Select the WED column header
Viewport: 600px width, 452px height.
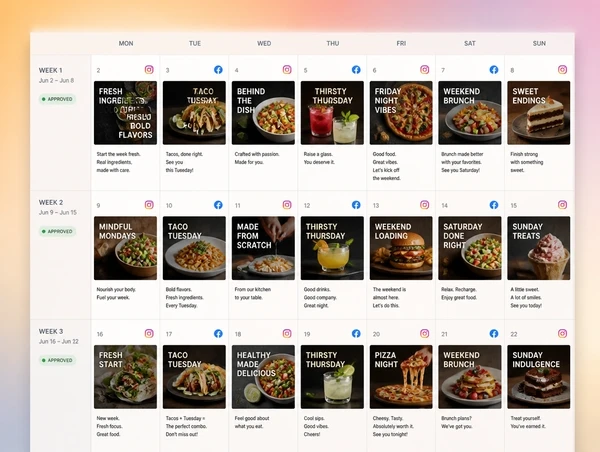click(264, 44)
